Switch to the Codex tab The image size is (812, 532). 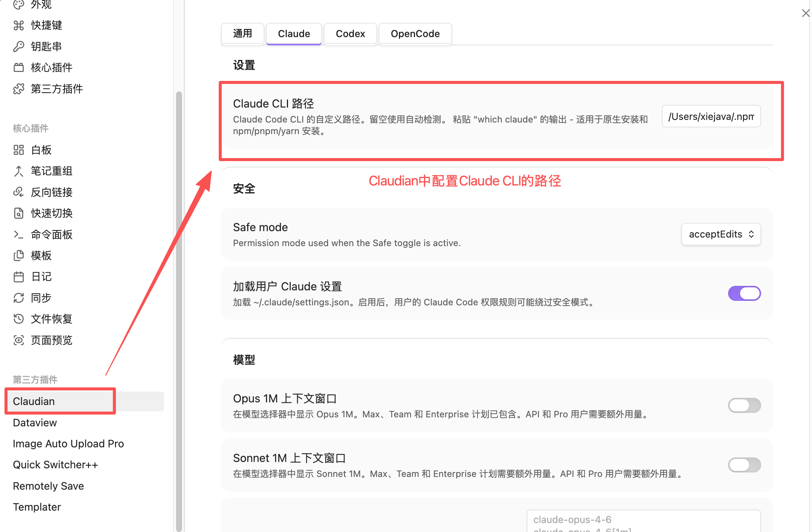click(350, 34)
